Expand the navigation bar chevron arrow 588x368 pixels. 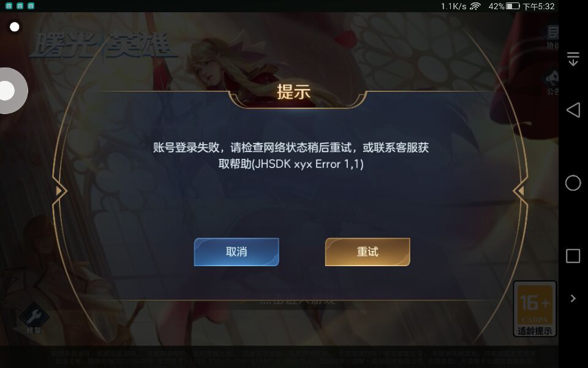point(573,299)
